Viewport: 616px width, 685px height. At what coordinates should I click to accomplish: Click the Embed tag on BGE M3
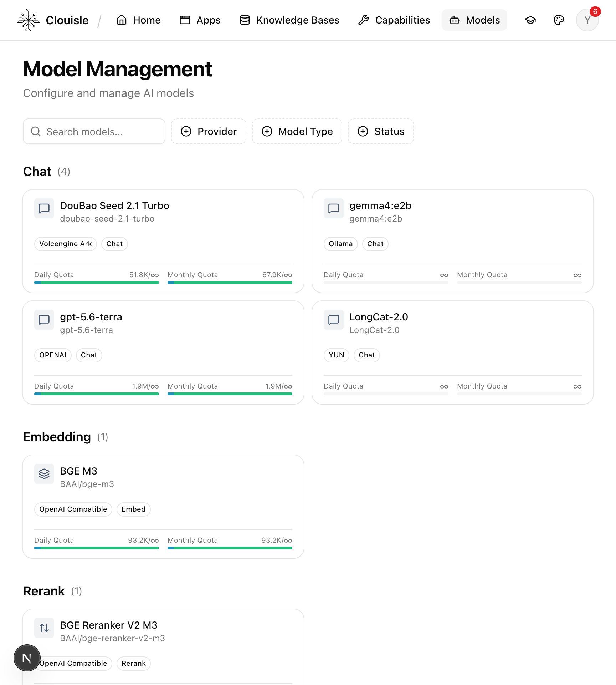tap(134, 509)
